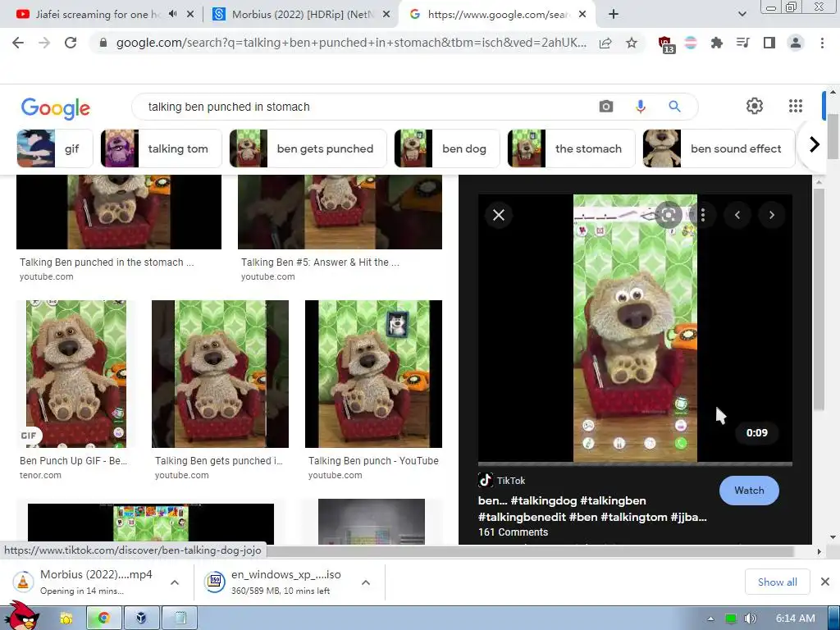Open Ben Punch Up GIF thumbnail
840x630 pixels.
[x=76, y=374]
